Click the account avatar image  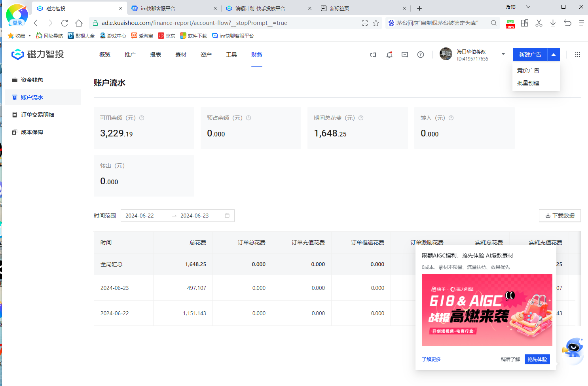pos(446,54)
